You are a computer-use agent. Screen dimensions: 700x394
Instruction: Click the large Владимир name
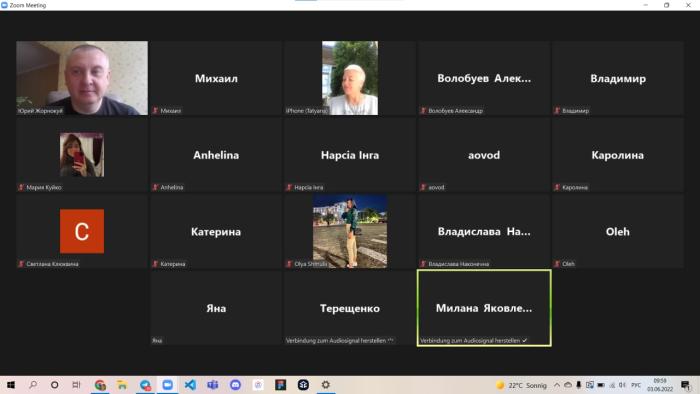(618, 79)
